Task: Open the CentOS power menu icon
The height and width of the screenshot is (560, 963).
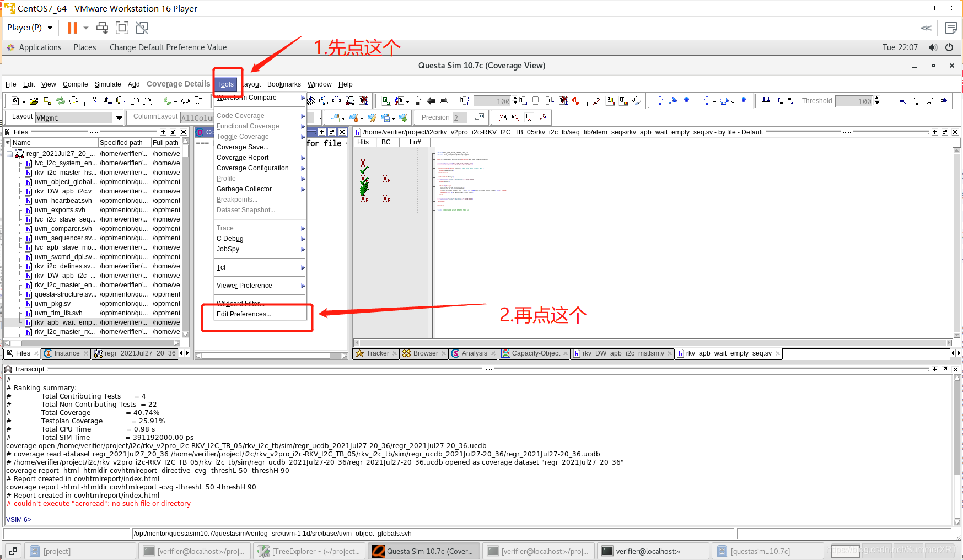Action: point(949,47)
